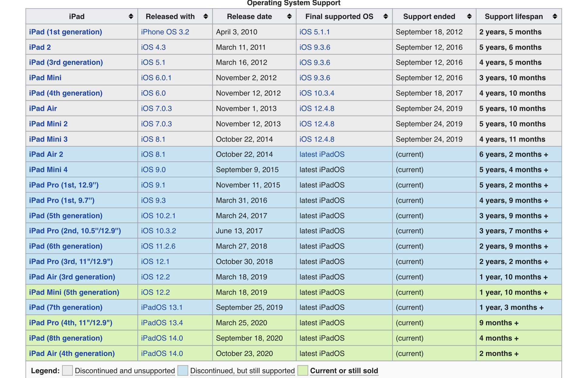Sort by Released with column arrows
The image size is (588, 378).
pyautogui.click(x=206, y=16)
